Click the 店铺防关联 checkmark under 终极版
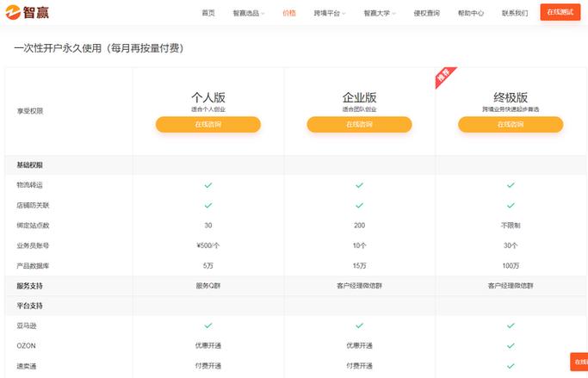 click(511, 205)
